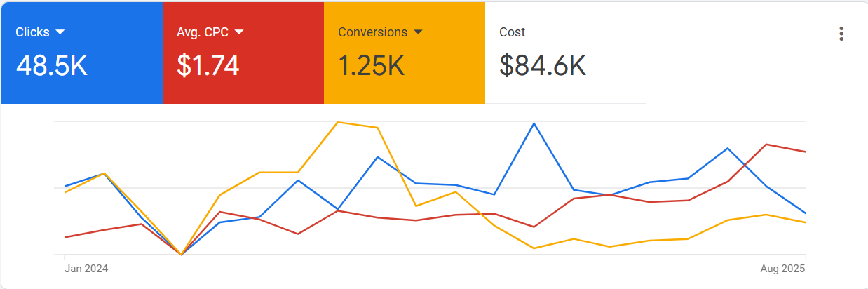Click where all three lines meet at zero
Image resolution: width=868 pixels, height=289 pixels.
[x=182, y=255]
